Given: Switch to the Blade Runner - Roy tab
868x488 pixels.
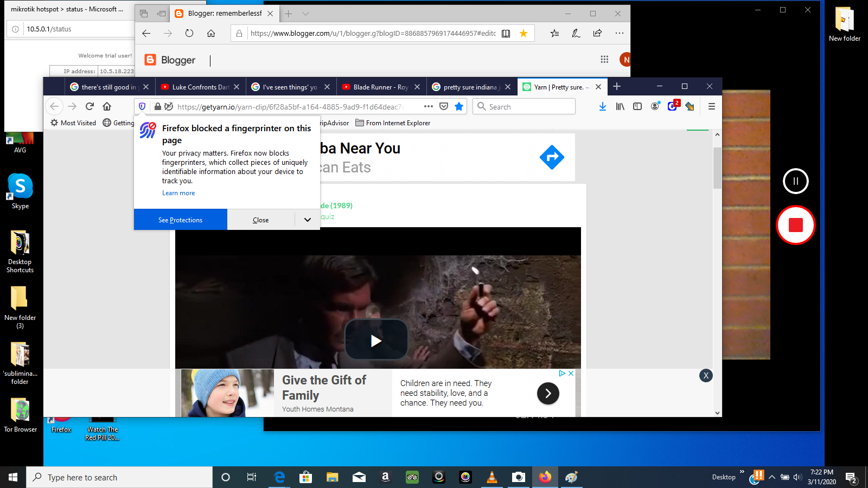Looking at the screenshot, I should [x=381, y=87].
